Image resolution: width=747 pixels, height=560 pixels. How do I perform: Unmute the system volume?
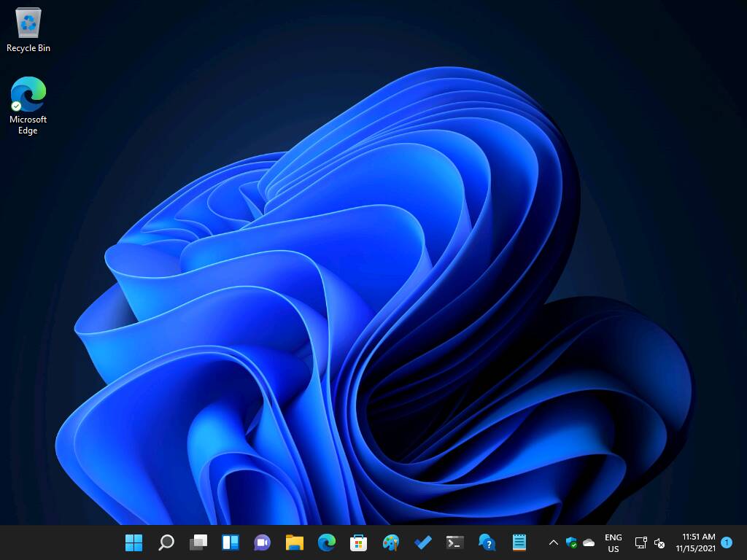click(x=660, y=544)
